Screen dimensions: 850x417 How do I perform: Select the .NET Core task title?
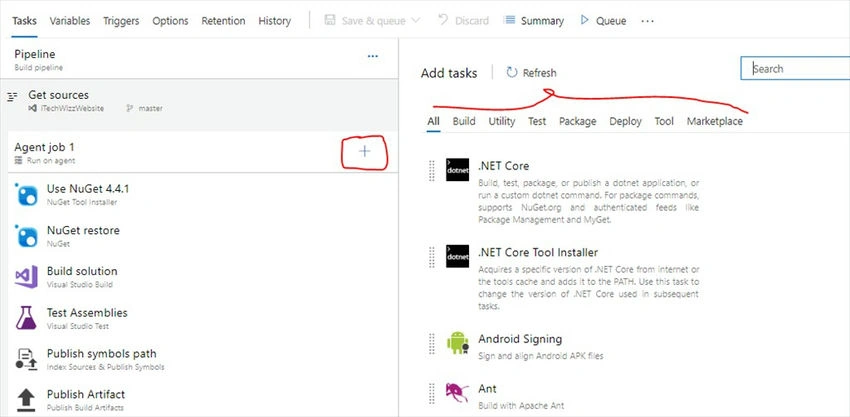tap(504, 166)
